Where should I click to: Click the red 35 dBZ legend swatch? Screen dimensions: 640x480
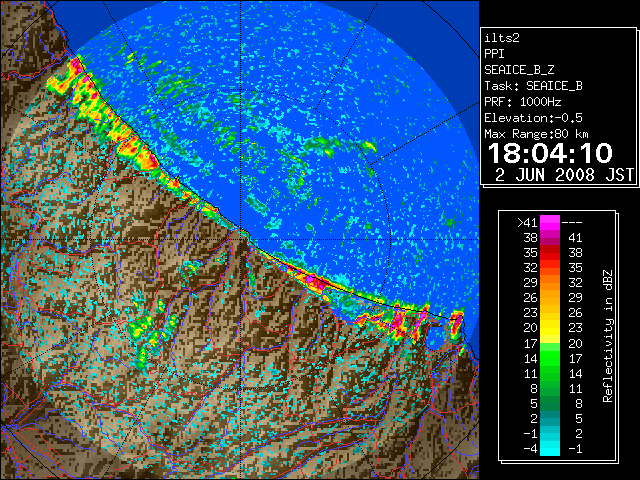[550, 253]
